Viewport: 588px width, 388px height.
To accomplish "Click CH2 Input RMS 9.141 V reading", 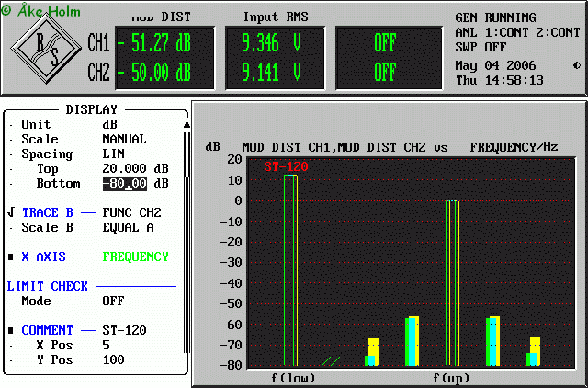I will [x=272, y=72].
